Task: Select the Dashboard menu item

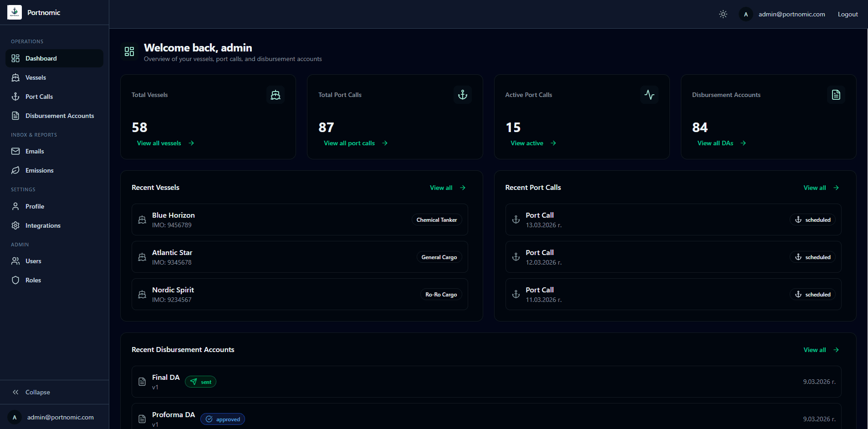Action: pyautogui.click(x=41, y=58)
